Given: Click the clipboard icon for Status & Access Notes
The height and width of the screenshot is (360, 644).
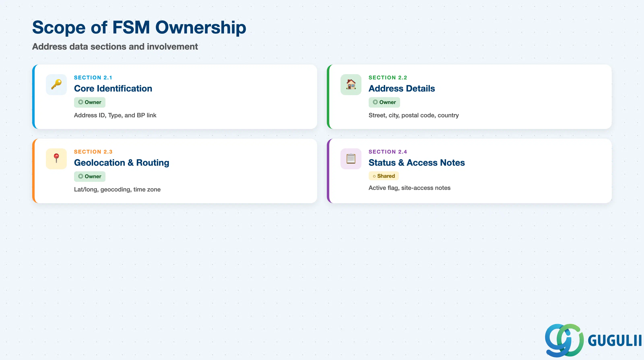Looking at the screenshot, I should click(351, 158).
